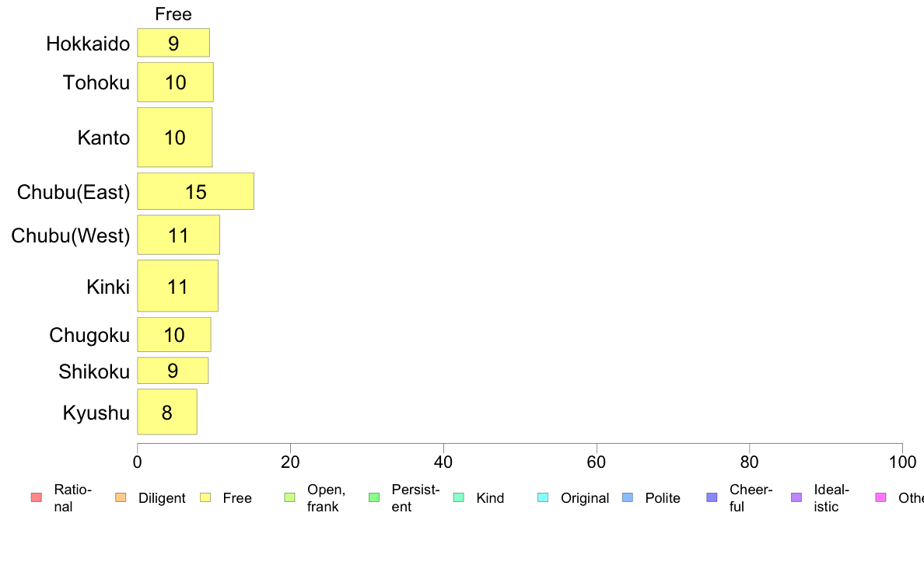Image resolution: width=924 pixels, height=572 pixels.
Task: Click the Diligent legend label text
Action: tap(162, 498)
